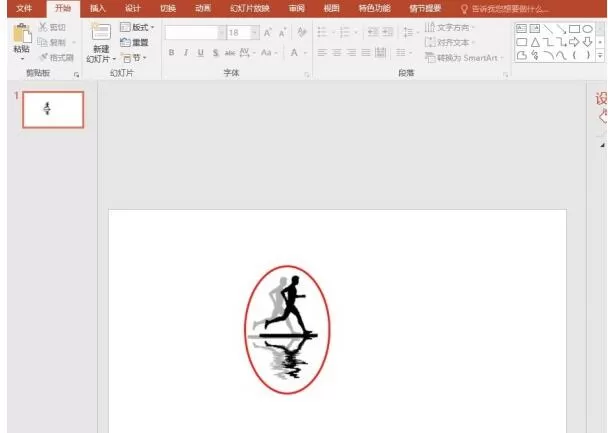Open the Section (节) dropdown
Screen dimensions: 608x433
134,58
